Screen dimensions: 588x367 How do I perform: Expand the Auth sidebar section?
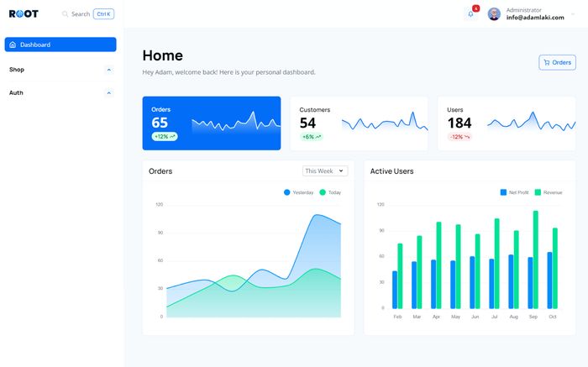[108, 92]
